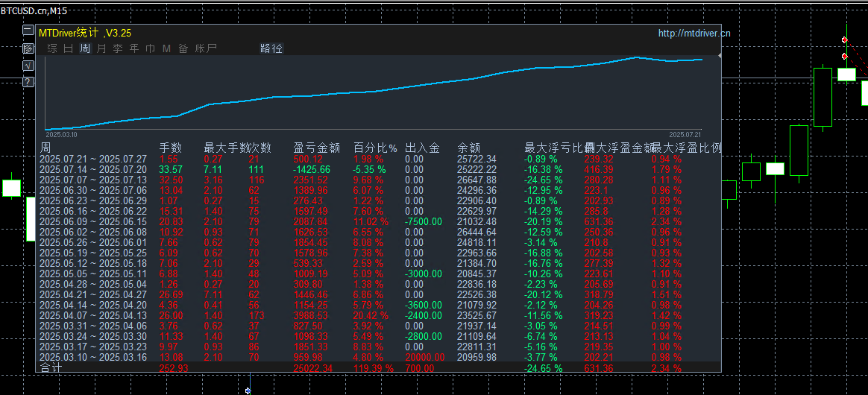Screen dimensions: 868x395
Task: Click the upper red marker on the candle chart
Action: coord(844,39)
